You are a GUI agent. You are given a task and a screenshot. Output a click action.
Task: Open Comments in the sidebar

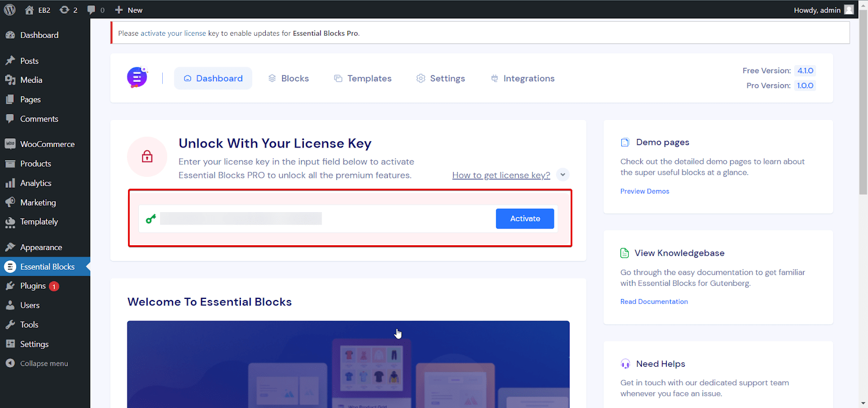[x=44, y=119]
